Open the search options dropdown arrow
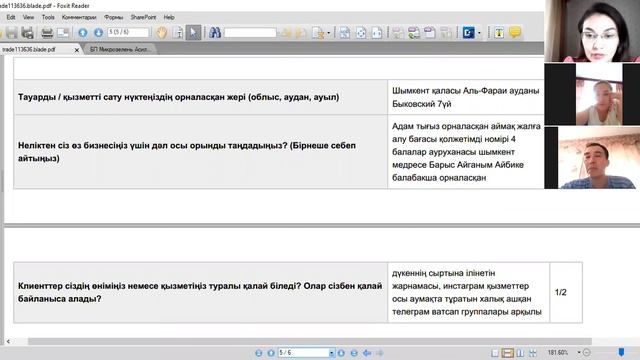The height and width of the screenshot is (360, 640). click(329, 33)
